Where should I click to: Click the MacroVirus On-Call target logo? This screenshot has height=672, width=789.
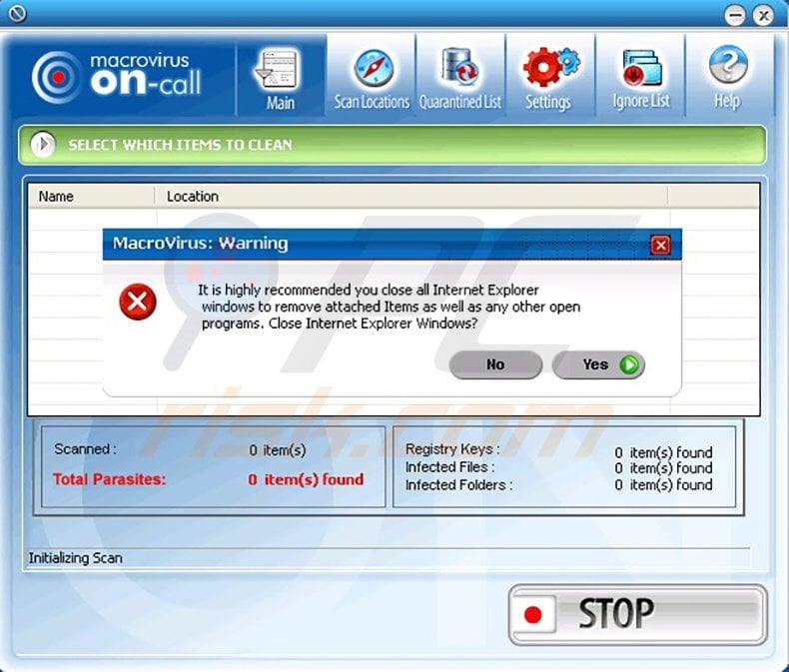56,77
